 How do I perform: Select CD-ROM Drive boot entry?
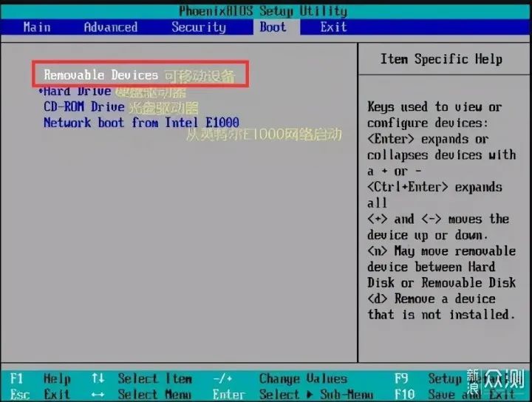pos(84,107)
